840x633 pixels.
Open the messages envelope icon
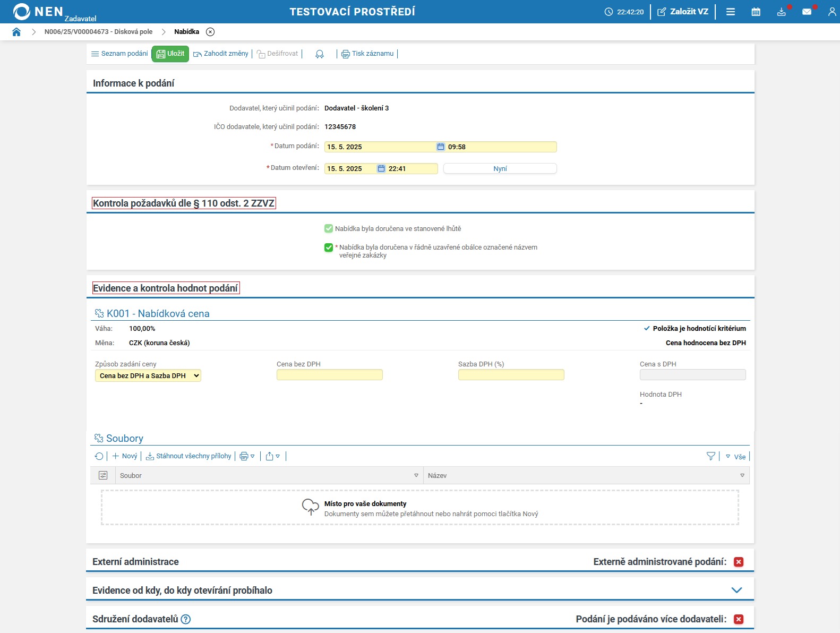click(807, 12)
